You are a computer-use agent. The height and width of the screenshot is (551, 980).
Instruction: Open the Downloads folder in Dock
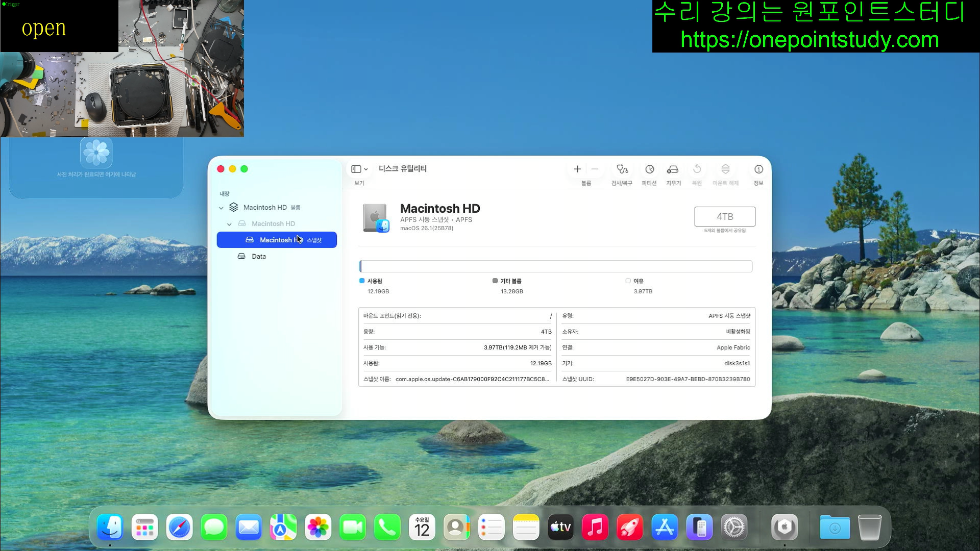coord(835,527)
